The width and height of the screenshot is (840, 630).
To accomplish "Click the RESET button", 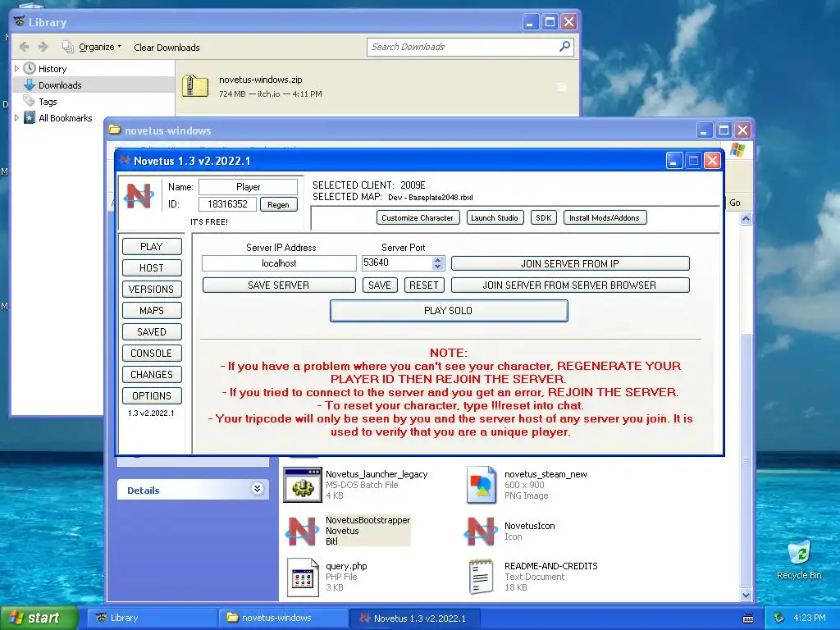I will click(x=424, y=285).
